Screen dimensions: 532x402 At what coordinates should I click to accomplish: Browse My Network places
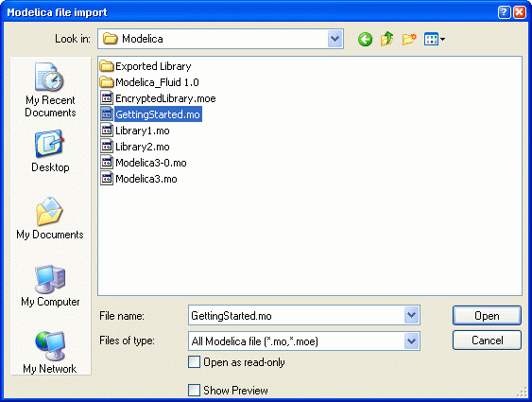pyautogui.click(x=50, y=352)
